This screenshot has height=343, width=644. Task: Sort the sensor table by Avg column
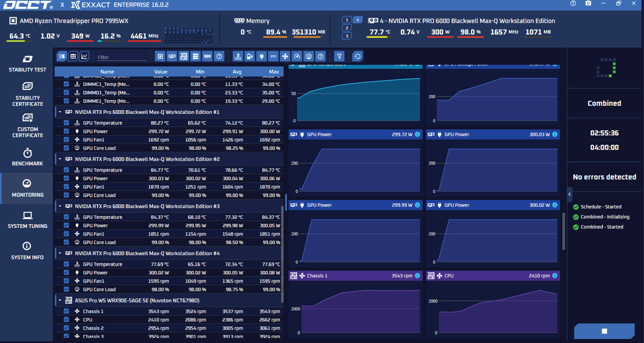(x=237, y=71)
